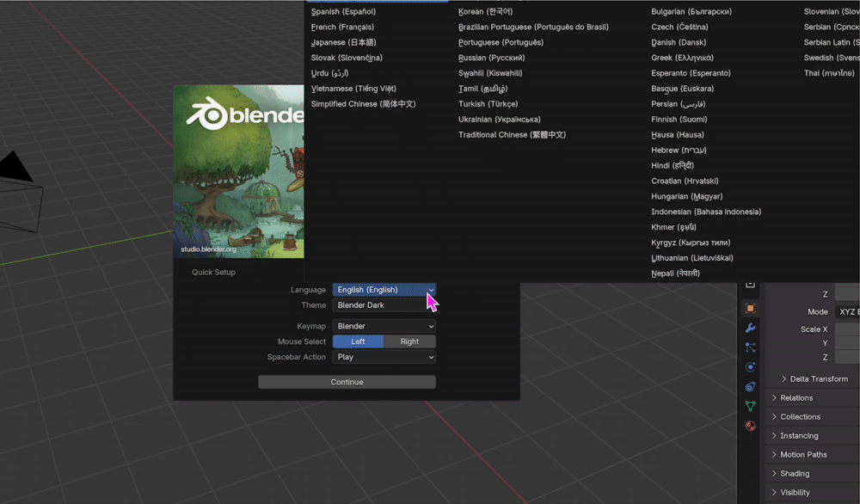Choose Tamil language option
Screen dimensions: 860x504
coord(482,89)
